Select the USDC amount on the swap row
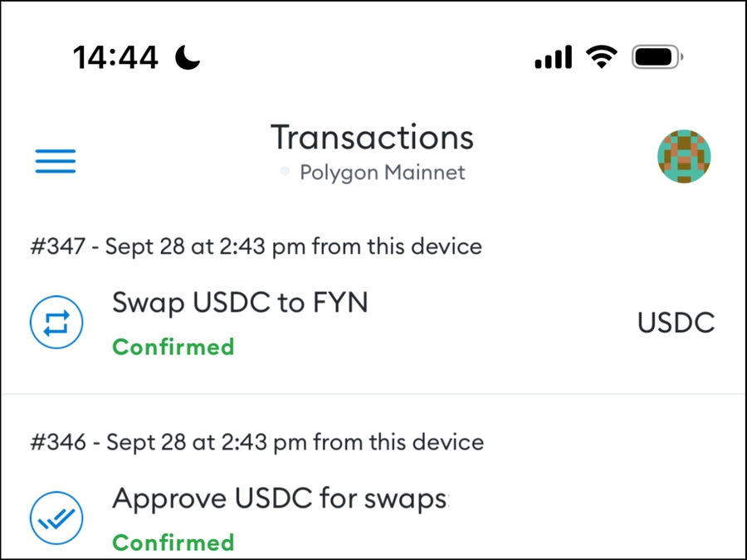Screen dimensions: 747x560 click(x=676, y=323)
